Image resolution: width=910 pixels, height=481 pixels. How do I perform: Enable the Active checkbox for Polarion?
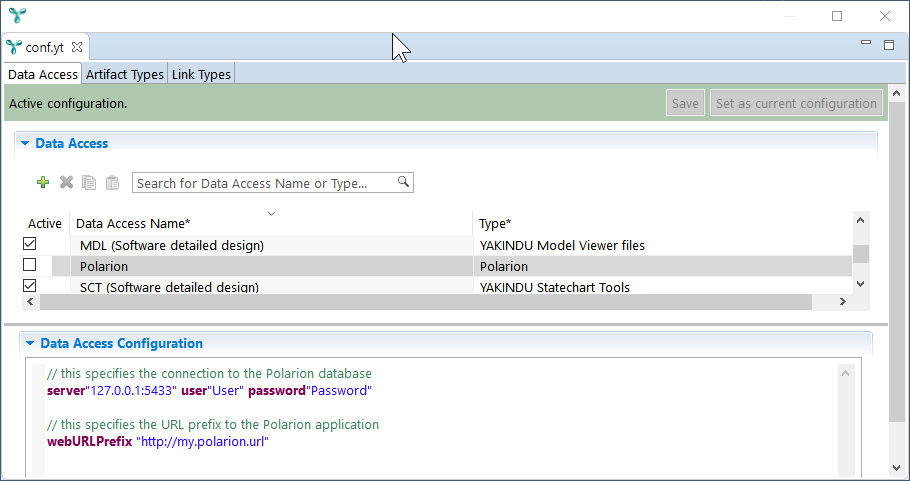point(30,265)
